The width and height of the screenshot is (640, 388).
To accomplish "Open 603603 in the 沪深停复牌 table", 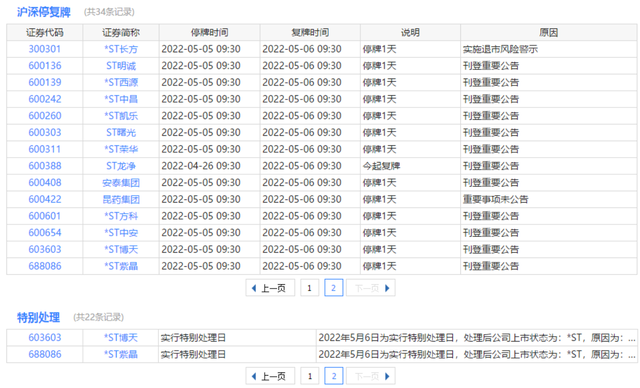I will (44, 250).
